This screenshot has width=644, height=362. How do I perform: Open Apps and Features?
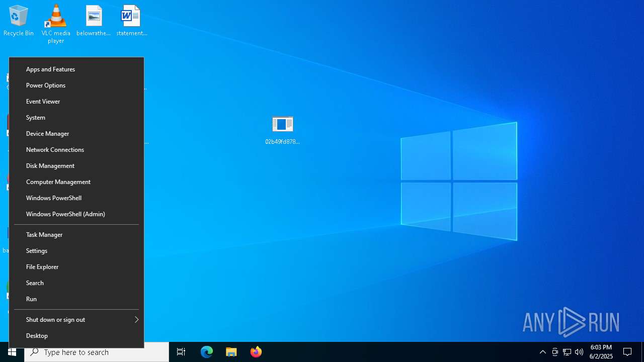pyautogui.click(x=76, y=69)
